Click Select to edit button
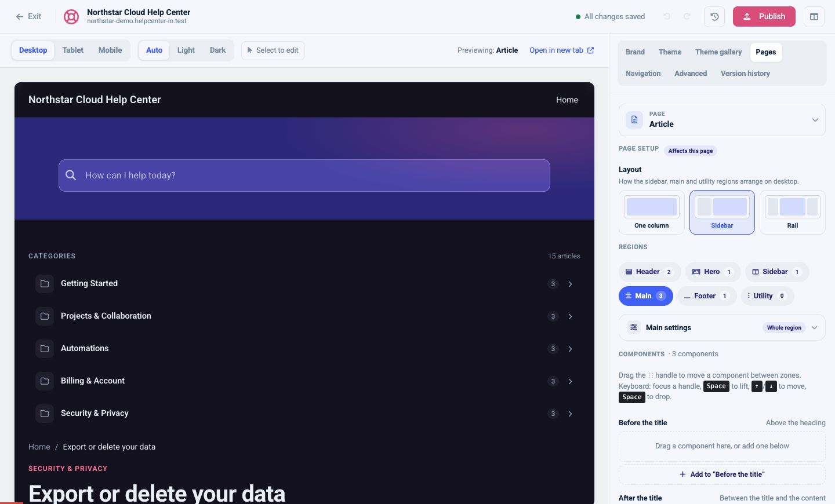Viewport: 835px width, 504px height. pos(273,50)
